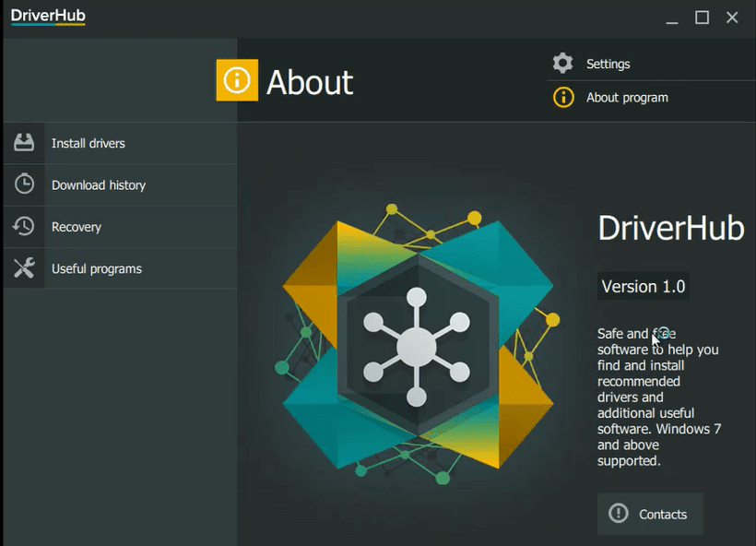This screenshot has width=756, height=546.
Task: Open Download history
Action: click(120, 185)
